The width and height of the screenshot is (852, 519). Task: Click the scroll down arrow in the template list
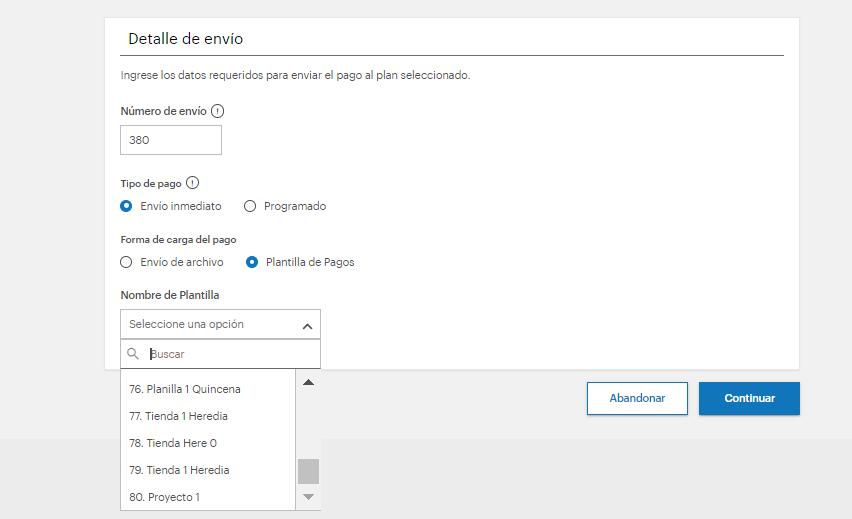click(x=308, y=497)
